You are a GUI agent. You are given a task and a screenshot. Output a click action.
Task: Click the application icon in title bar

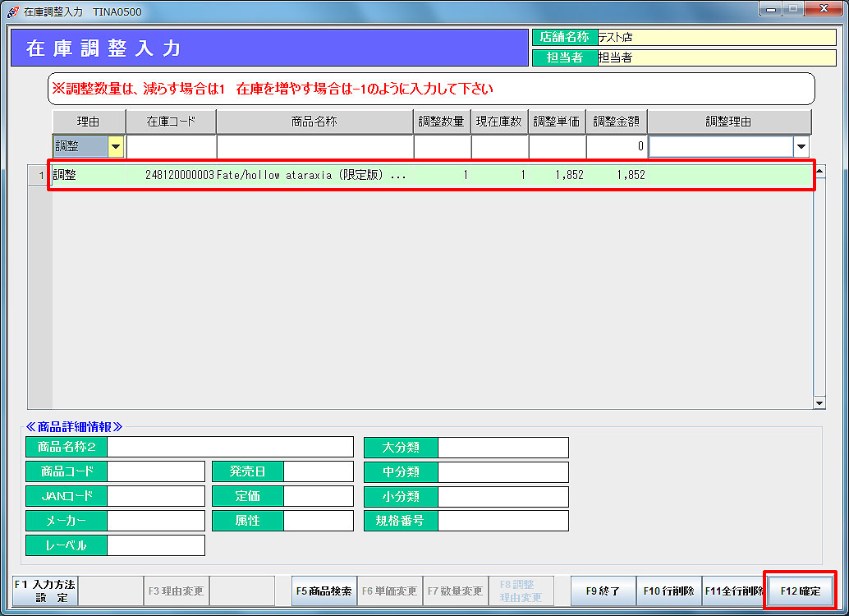[x=12, y=11]
